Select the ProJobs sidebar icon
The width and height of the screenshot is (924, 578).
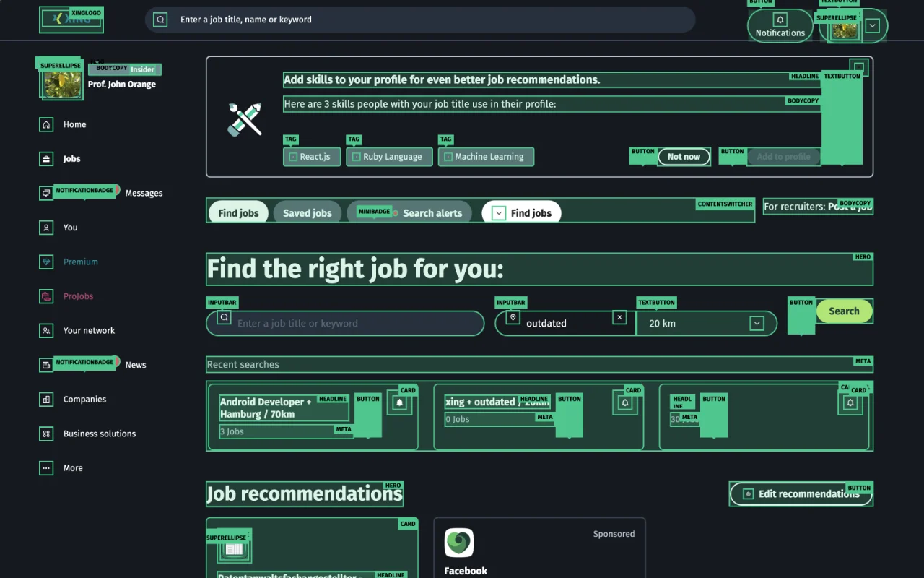[x=45, y=296]
